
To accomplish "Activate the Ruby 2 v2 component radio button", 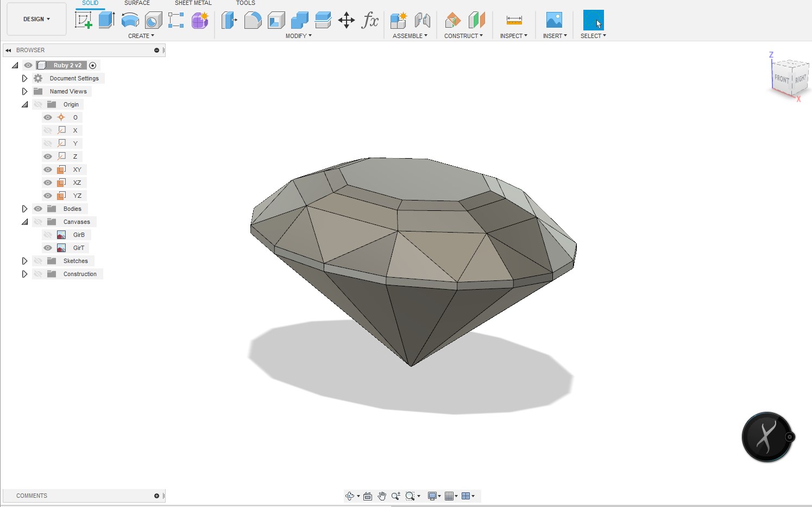I will [93, 65].
